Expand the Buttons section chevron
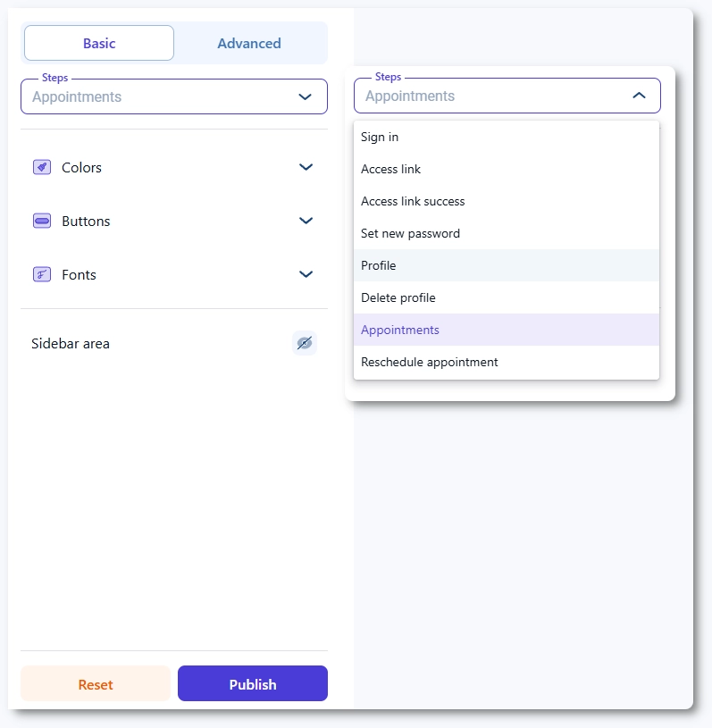Image resolution: width=712 pixels, height=728 pixels. [306, 221]
